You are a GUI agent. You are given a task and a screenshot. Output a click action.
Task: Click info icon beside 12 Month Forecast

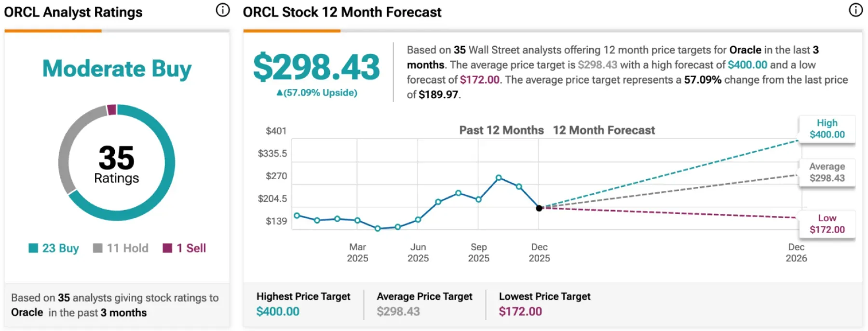pyautogui.click(x=855, y=10)
